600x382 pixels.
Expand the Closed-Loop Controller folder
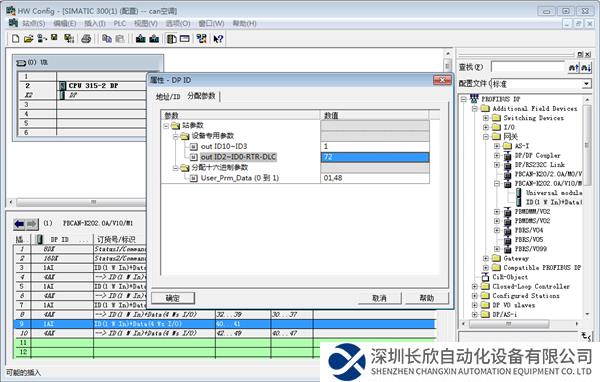pyautogui.click(x=475, y=286)
